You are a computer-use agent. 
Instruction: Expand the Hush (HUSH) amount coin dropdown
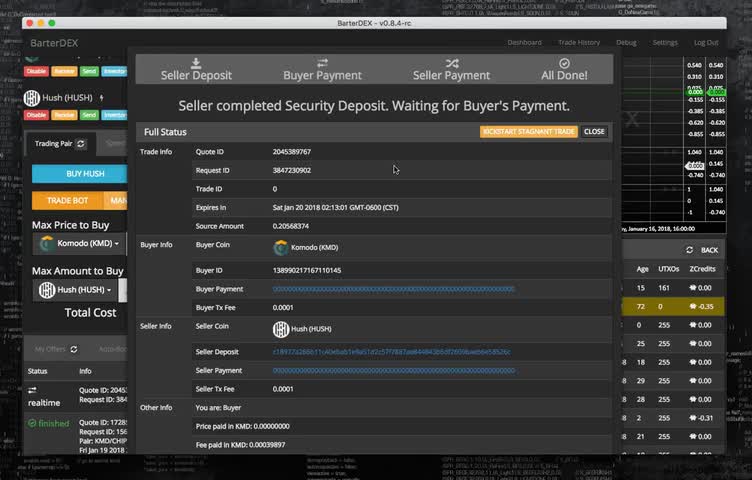click(75, 290)
